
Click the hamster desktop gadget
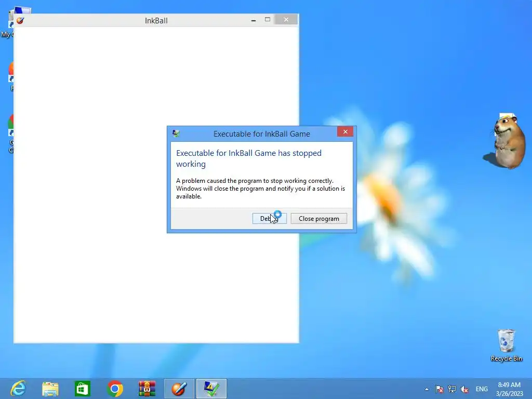(506, 141)
